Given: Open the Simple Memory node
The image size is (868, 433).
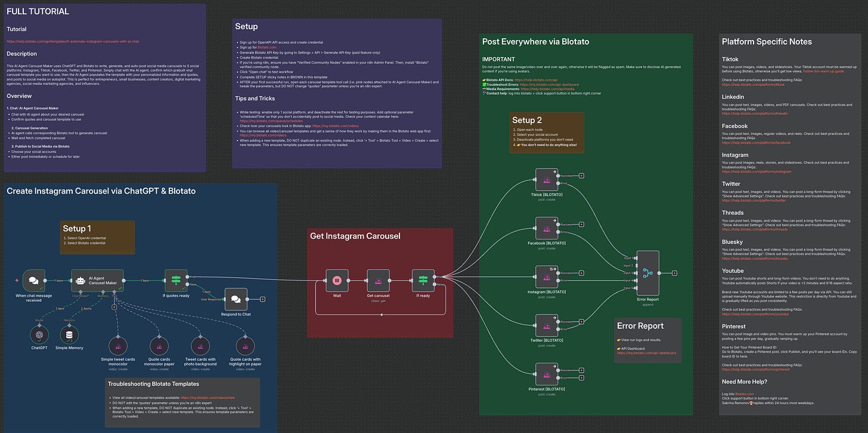Looking at the screenshot, I should pyautogui.click(x=71, y=334).
